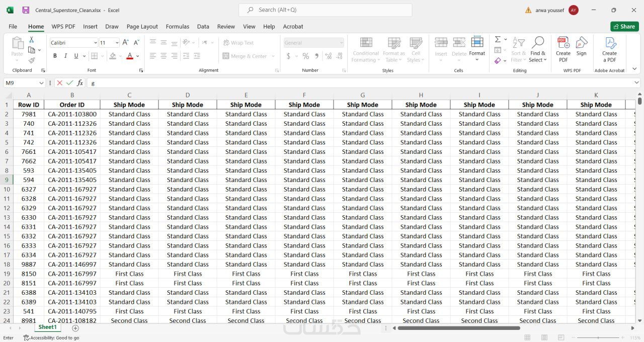The image size is (644, 342).
Task: Click the Borders grid icon
Action: [94, 56]
